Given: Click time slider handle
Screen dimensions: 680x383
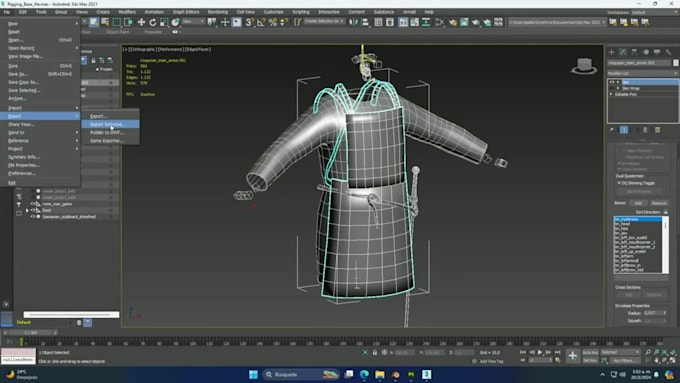Looking at the screenshot, I should pyautogui.click(x=31, y=332).
